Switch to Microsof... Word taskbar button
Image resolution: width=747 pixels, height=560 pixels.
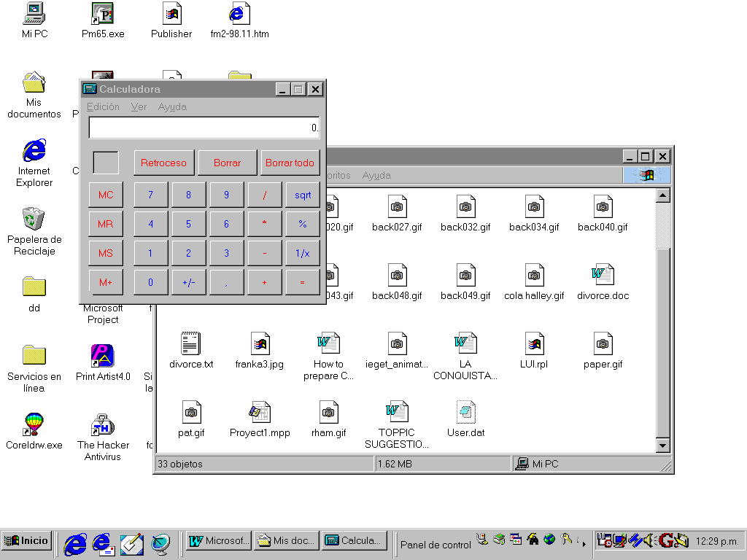219,540
